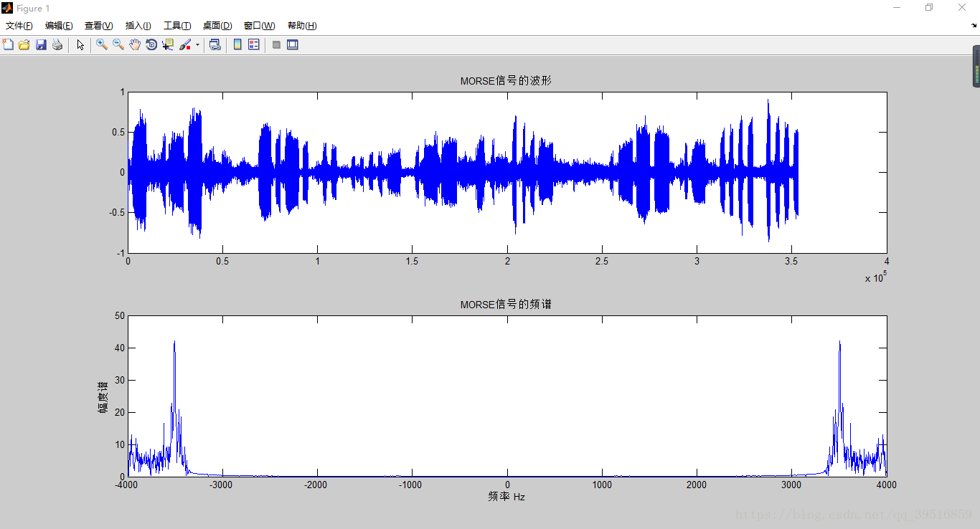
Task: Close the Figure 1 window
Action: [x=962, y=8]
